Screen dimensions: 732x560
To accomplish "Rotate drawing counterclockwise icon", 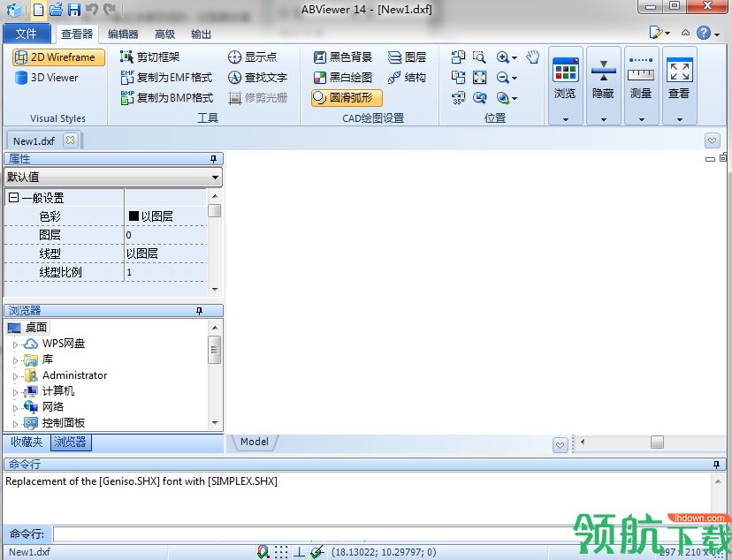I will point(458,57).
